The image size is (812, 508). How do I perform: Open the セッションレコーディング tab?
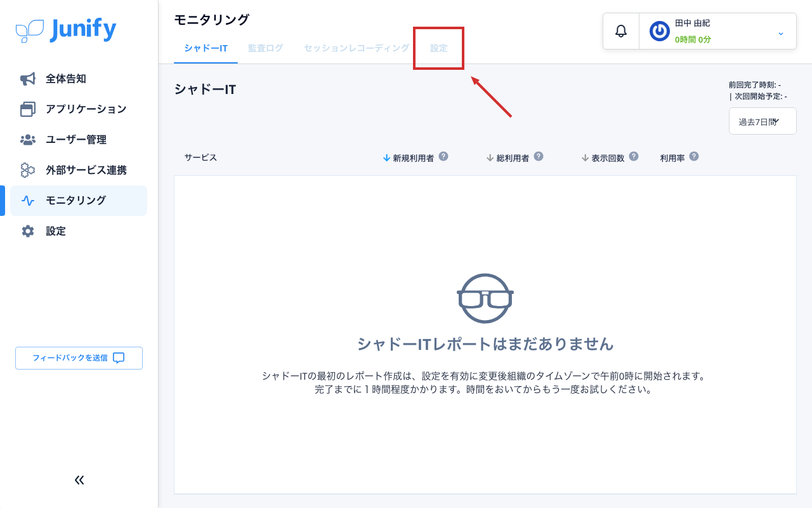357,48
